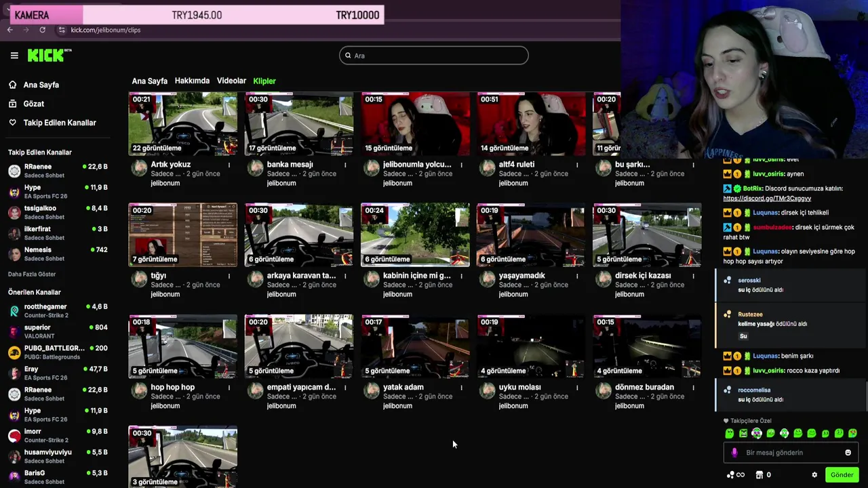The width and height of the screenshot is (868, 488).
Task: Open 'empati yapıcam d...' clip title
Action: click(x=301, y=388)
